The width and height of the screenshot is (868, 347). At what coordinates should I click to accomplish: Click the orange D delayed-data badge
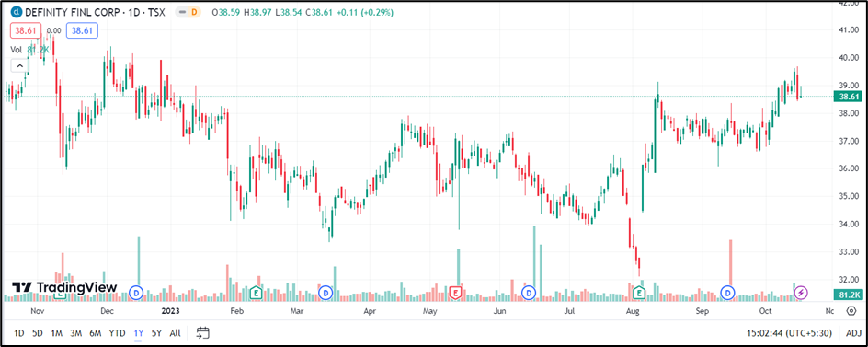click(194, 12)
